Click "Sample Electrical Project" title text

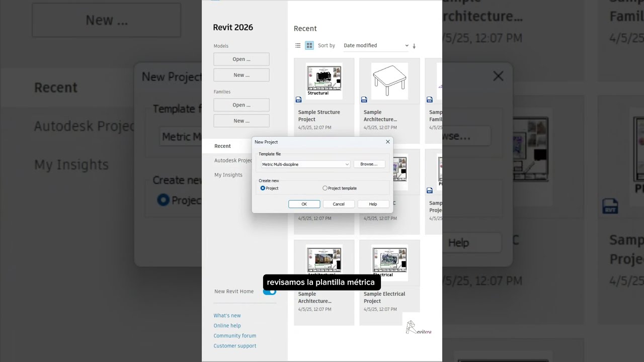[384, 297]
